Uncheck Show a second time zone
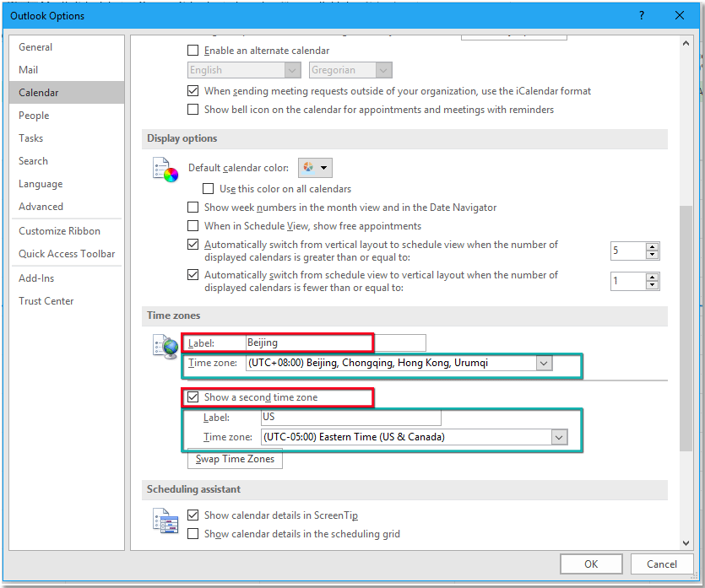This screenshot has width=705, height=588. coord(193,397)
